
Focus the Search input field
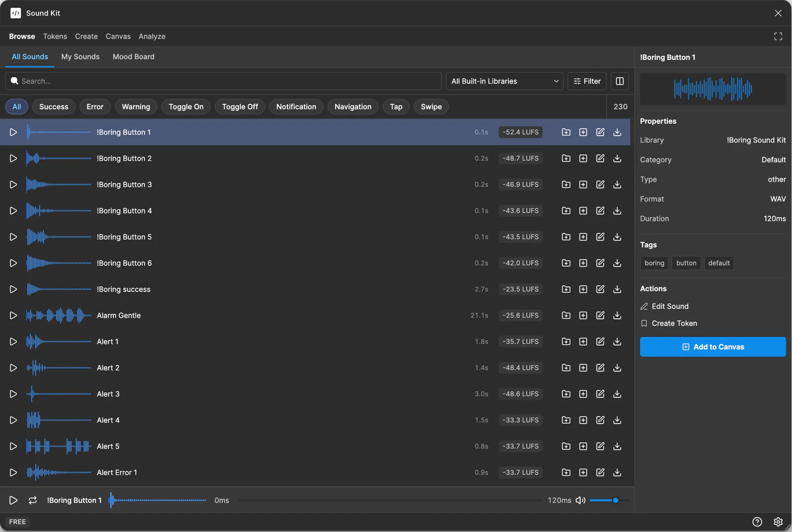[x=223, y=81]
